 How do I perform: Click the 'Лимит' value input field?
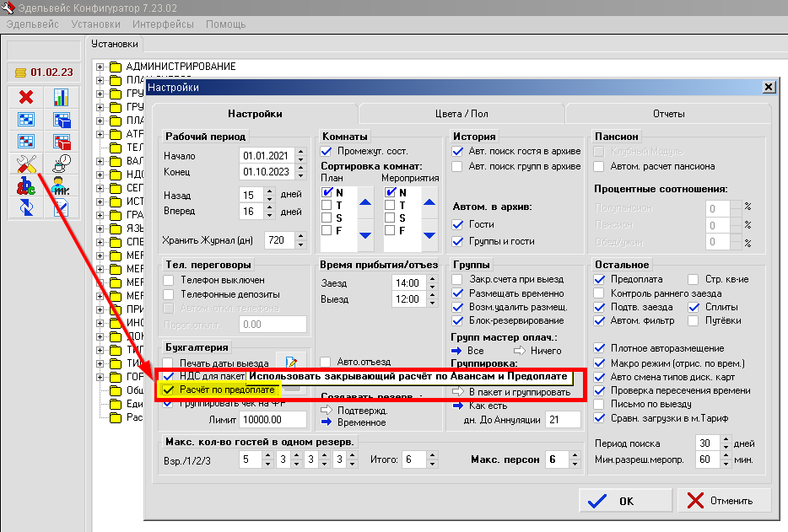[273, 420]
